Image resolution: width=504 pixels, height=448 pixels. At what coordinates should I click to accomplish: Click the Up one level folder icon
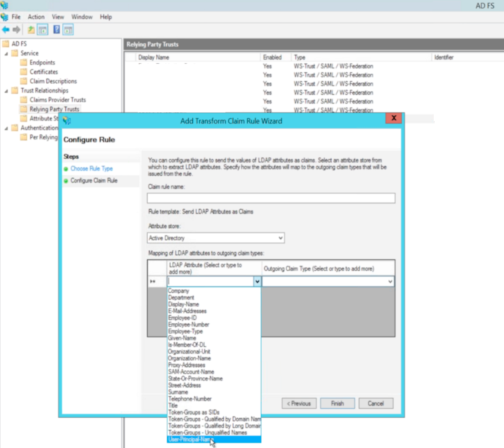[31, 30]
